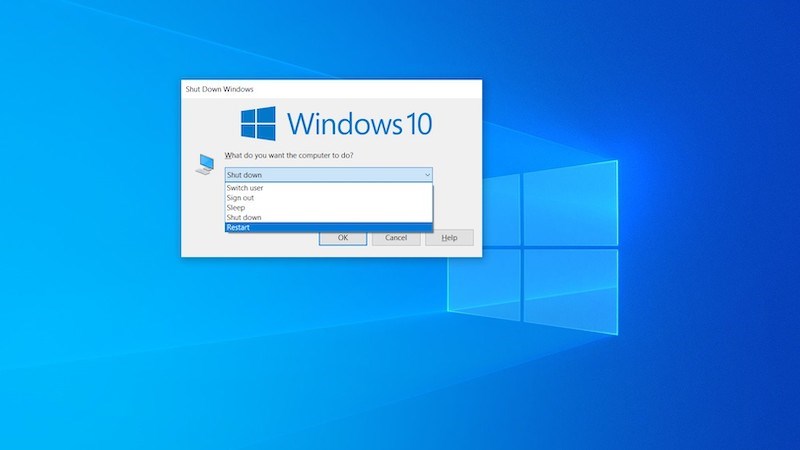Open Help from the dialog

pos(449,238)
